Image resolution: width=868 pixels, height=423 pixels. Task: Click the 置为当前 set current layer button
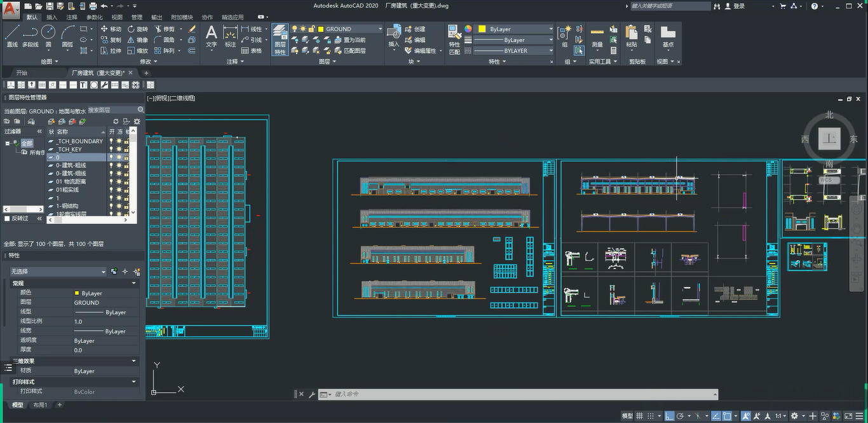click(x=349, y=40)
